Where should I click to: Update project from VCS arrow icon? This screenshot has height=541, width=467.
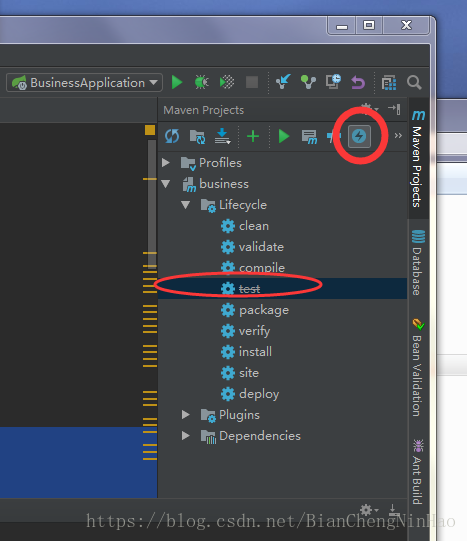[283, 82]
